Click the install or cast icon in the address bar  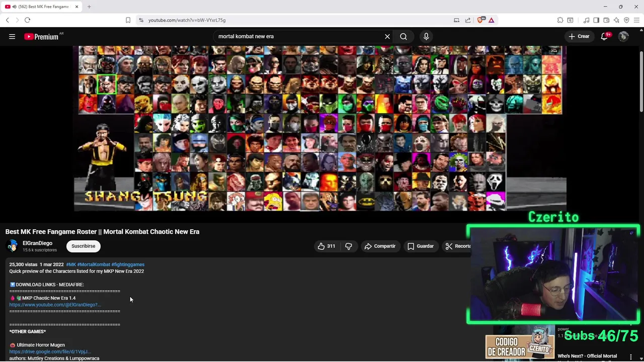click(x=456, y=20)
